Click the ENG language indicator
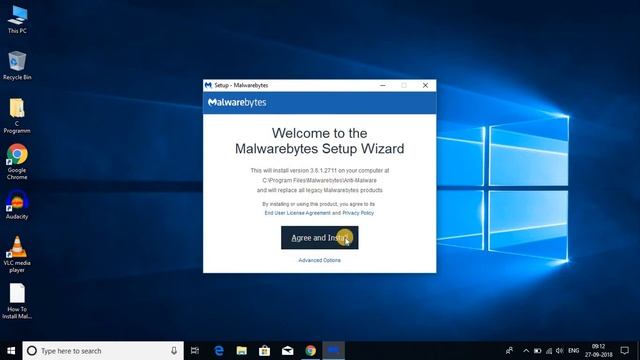 573,351
